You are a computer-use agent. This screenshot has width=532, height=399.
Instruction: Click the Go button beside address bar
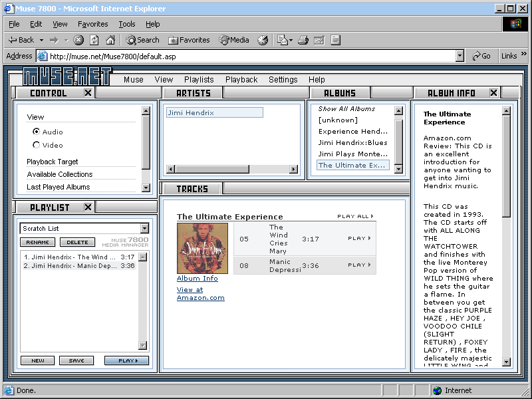(481, 56)
